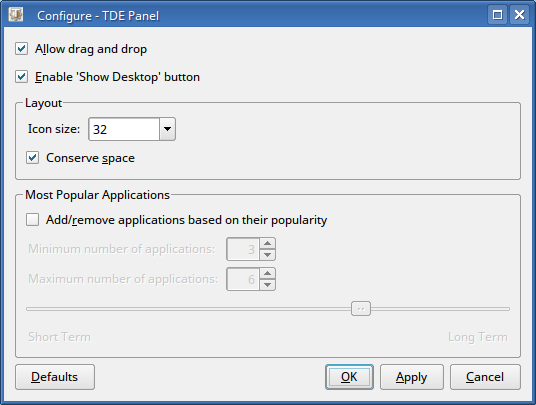Click the maximum applications value field
This screenshot has height=405, width=536.
tap(243, 279)
